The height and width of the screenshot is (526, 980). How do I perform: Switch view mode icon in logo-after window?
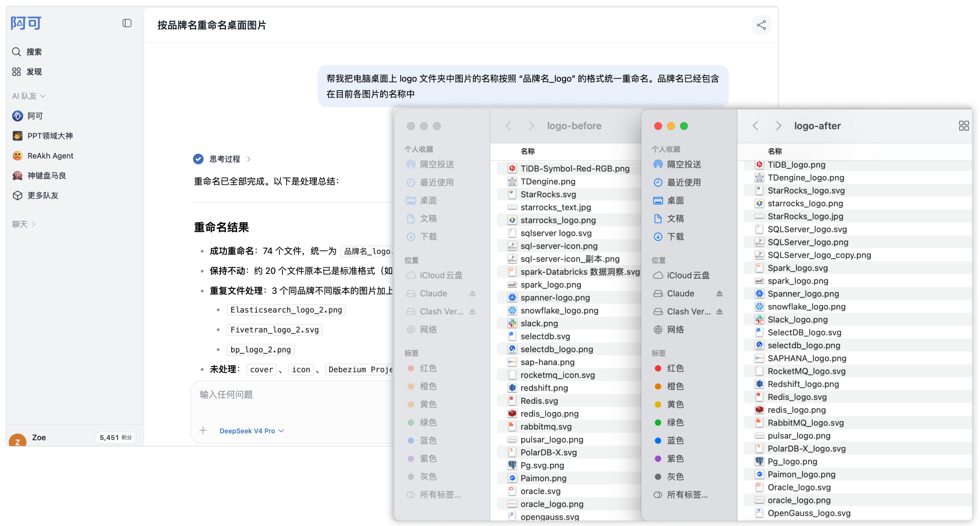tap(964, 126)
